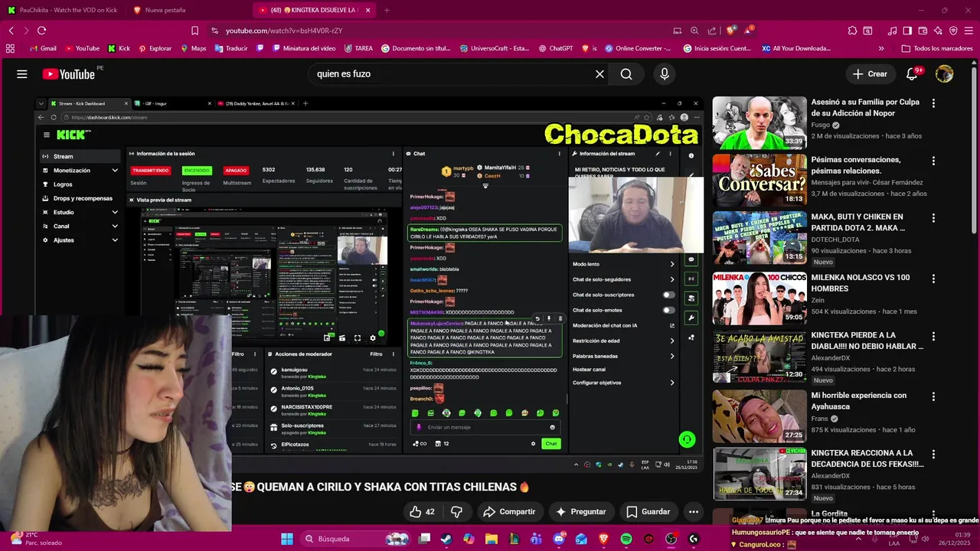
Task: Click the Crear button
Action: [x=871, y=74]
